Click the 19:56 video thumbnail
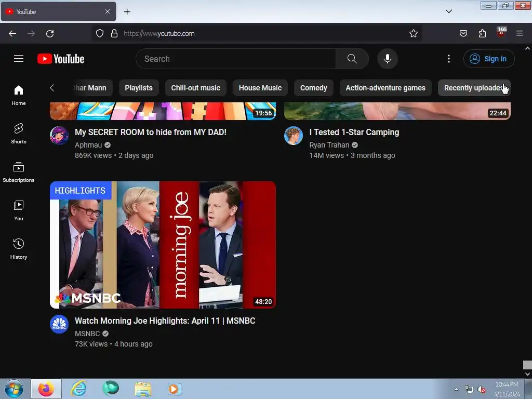 click(163, 111)
